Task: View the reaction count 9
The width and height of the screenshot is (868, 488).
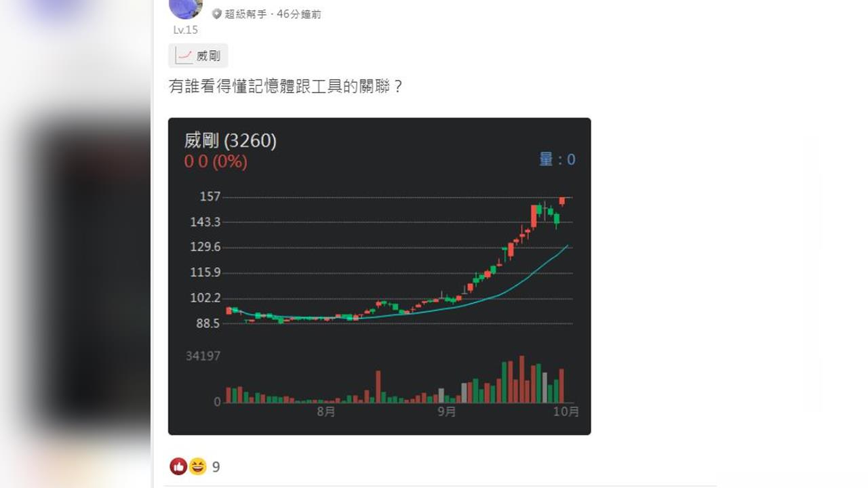Action: click(216, 467)
